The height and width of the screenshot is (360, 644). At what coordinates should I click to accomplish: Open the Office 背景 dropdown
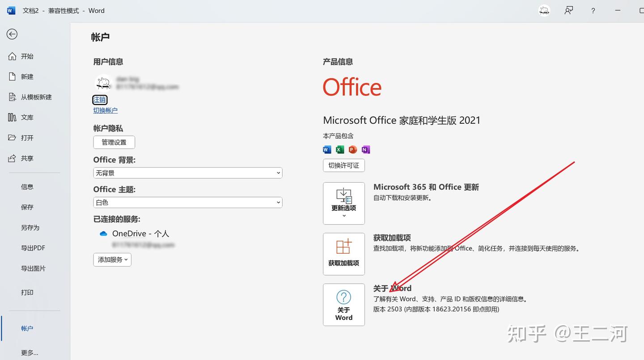(188, 173)
